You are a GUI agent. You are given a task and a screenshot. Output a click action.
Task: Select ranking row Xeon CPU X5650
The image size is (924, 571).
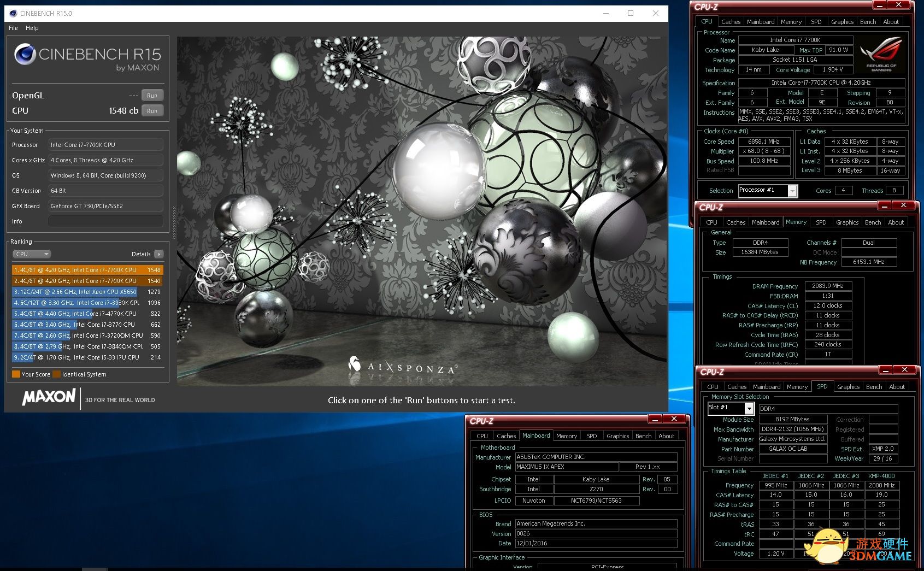point(87,292)
